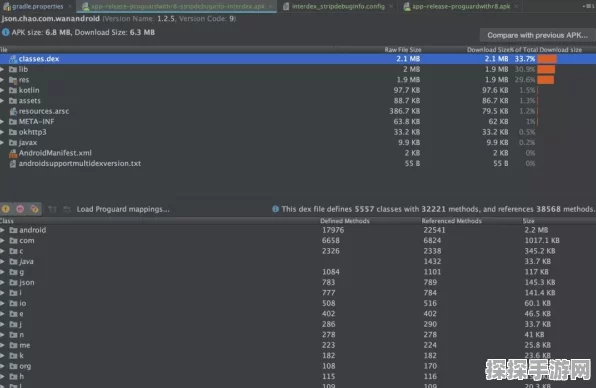Click the javax folder icon
This screenshot has height=388, width=596.
pos(13,143)
